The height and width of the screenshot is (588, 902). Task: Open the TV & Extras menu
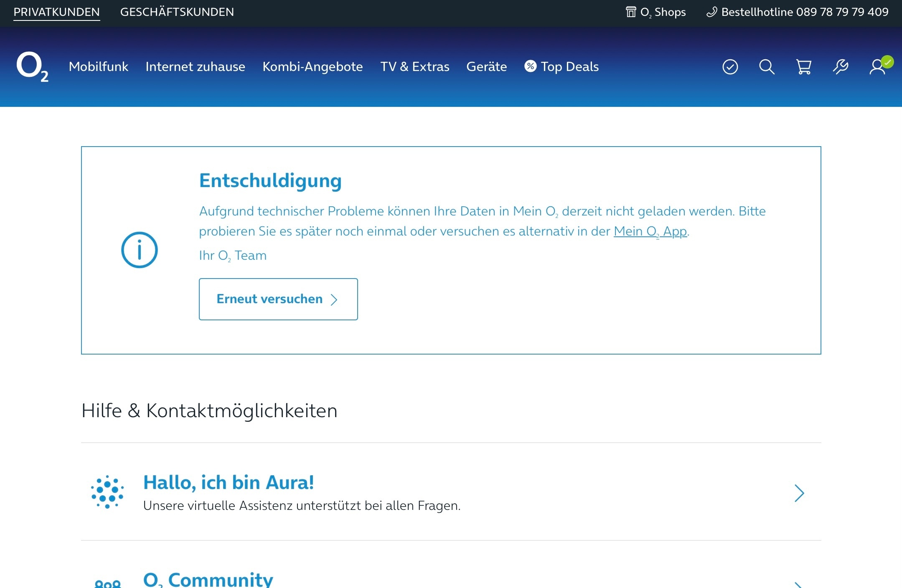pyautogui.click(x=414, y=66)
